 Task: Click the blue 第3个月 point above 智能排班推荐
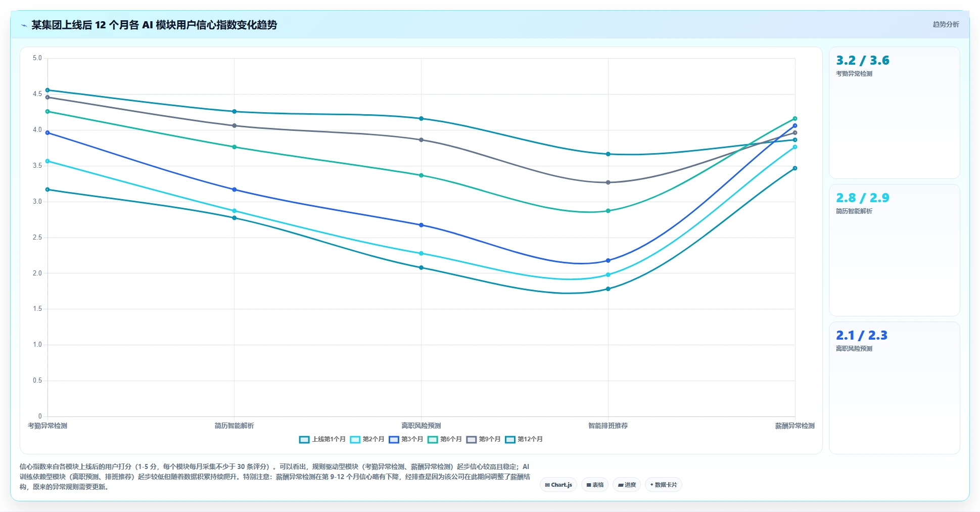coord(608,261)
